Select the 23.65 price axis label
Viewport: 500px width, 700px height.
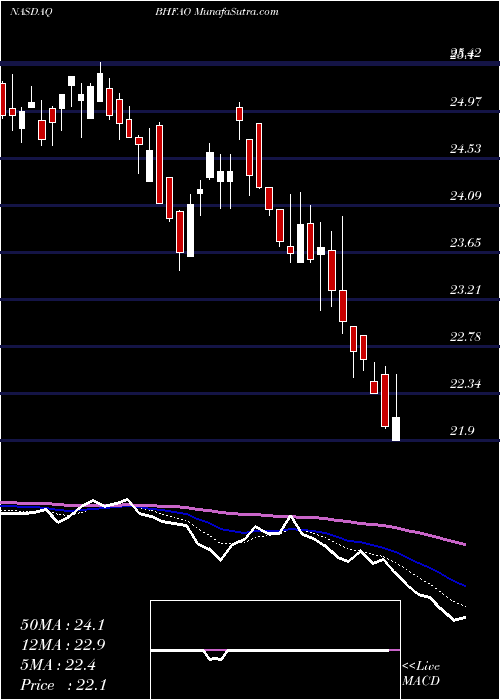466,242
